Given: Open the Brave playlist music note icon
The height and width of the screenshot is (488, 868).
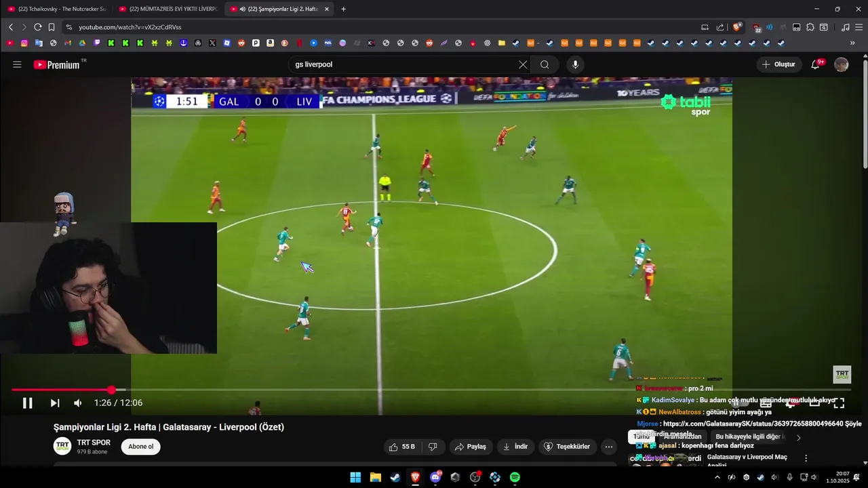Looking at the screenshot, I should click(845, 27).
